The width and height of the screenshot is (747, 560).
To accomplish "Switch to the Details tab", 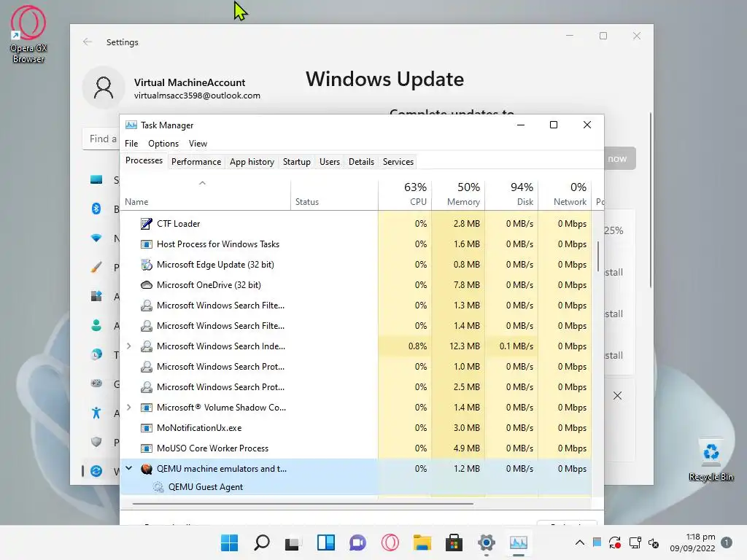I will (x=361, y=162).
